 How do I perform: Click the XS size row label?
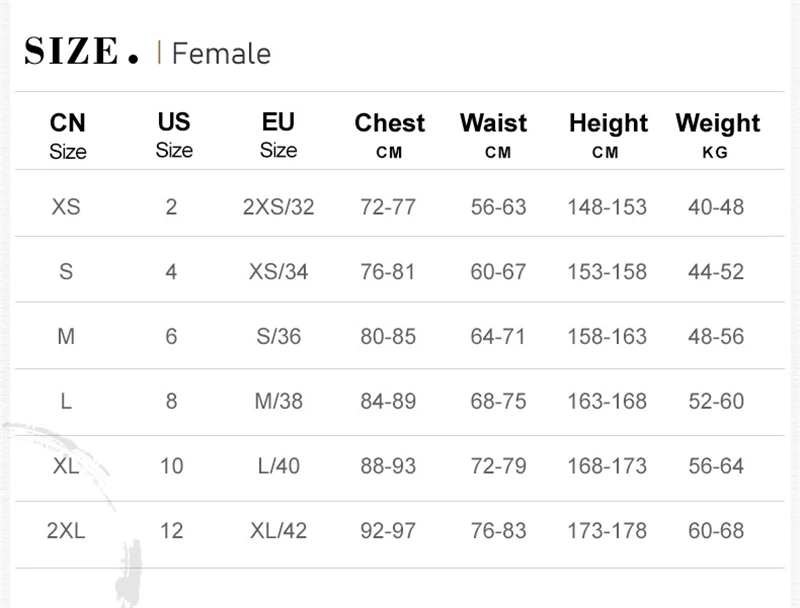(66, 207)
